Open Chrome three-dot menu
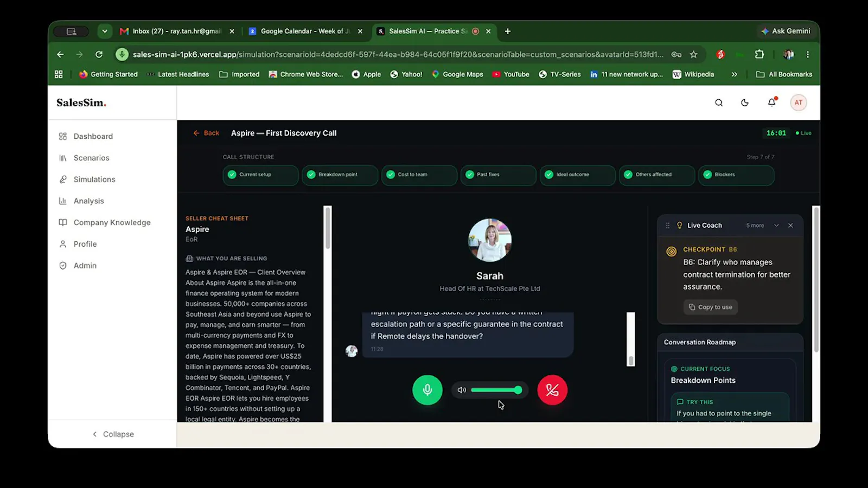868x488 pixels. coord(808,54)
